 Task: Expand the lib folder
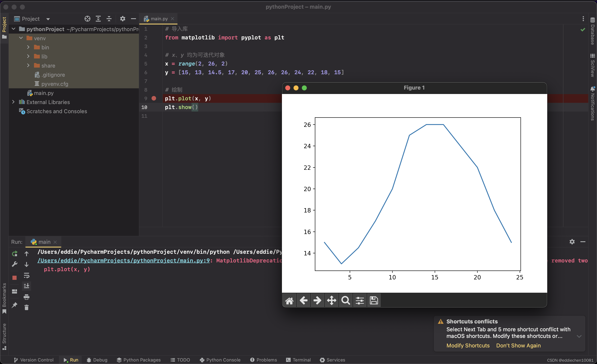[28, 56]
